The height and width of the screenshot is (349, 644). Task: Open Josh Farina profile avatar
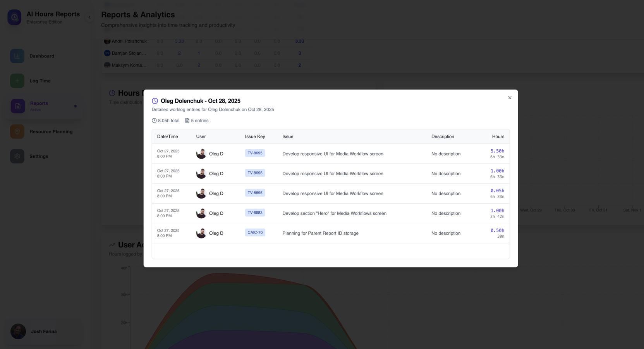[x=18, y=332]
